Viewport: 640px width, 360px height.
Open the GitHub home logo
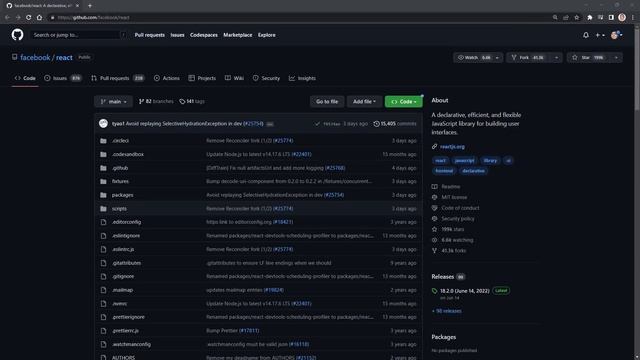tap(17, 35)
